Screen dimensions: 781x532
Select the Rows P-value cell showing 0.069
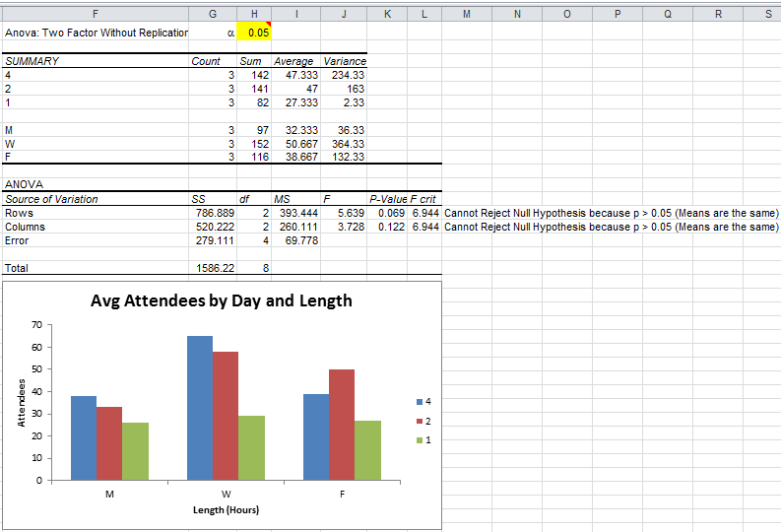coord(392,213)
